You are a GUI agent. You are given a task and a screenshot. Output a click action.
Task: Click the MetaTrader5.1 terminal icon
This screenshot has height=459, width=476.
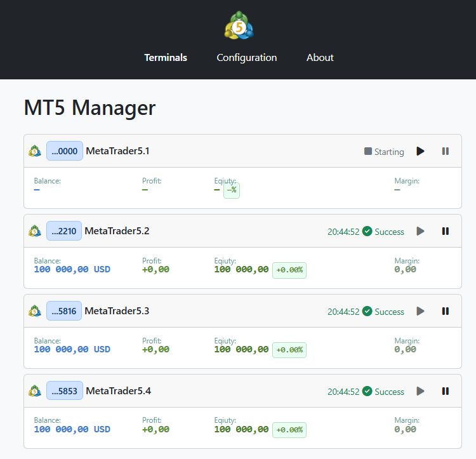point(35,151)
